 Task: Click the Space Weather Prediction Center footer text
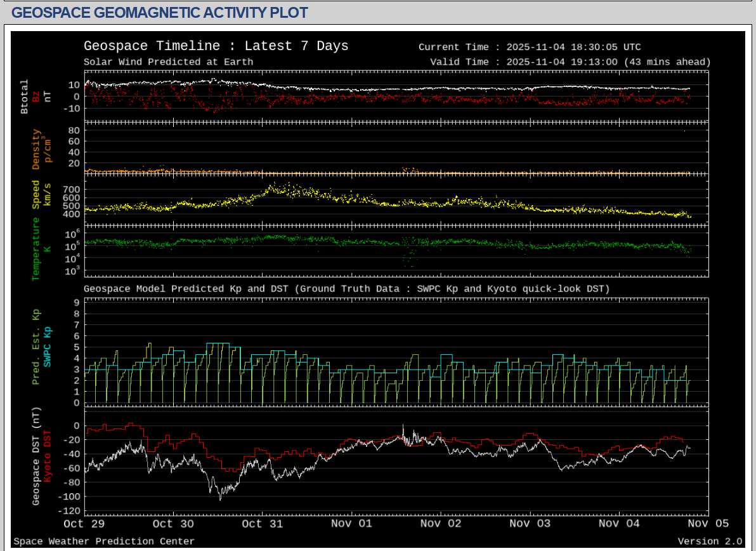coord(104,541)
